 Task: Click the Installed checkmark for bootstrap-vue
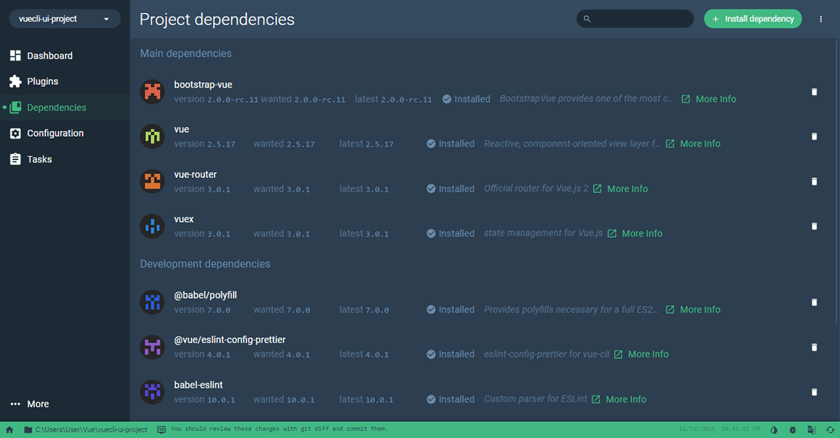447,99
